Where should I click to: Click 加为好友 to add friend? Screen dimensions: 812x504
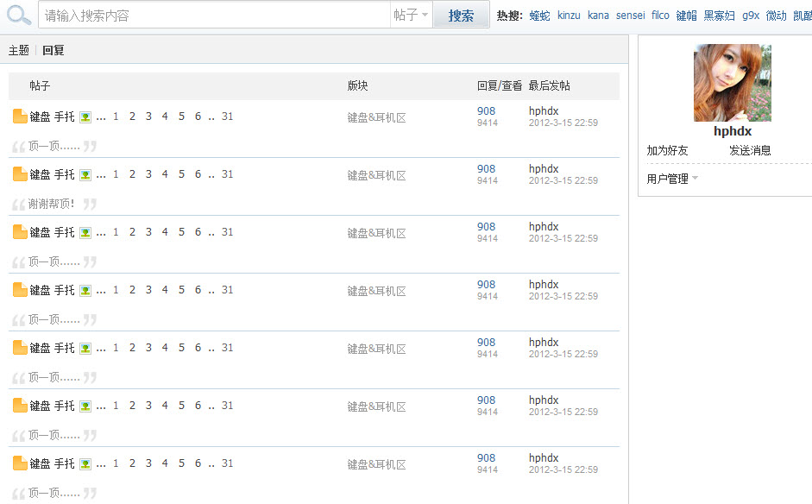click(667, 151)
